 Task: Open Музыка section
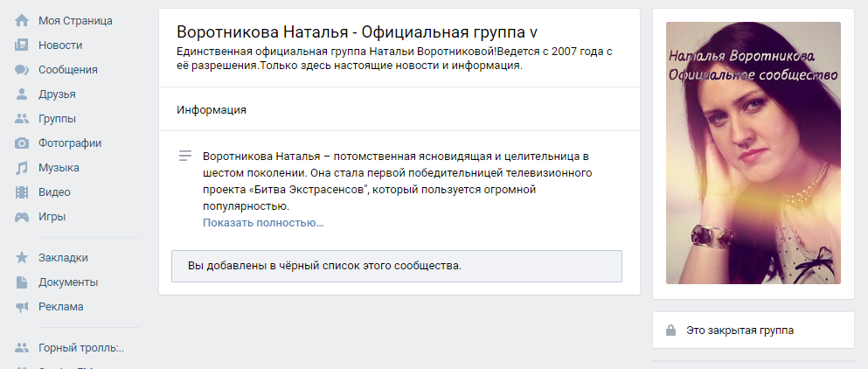click(x=59, y=167)
